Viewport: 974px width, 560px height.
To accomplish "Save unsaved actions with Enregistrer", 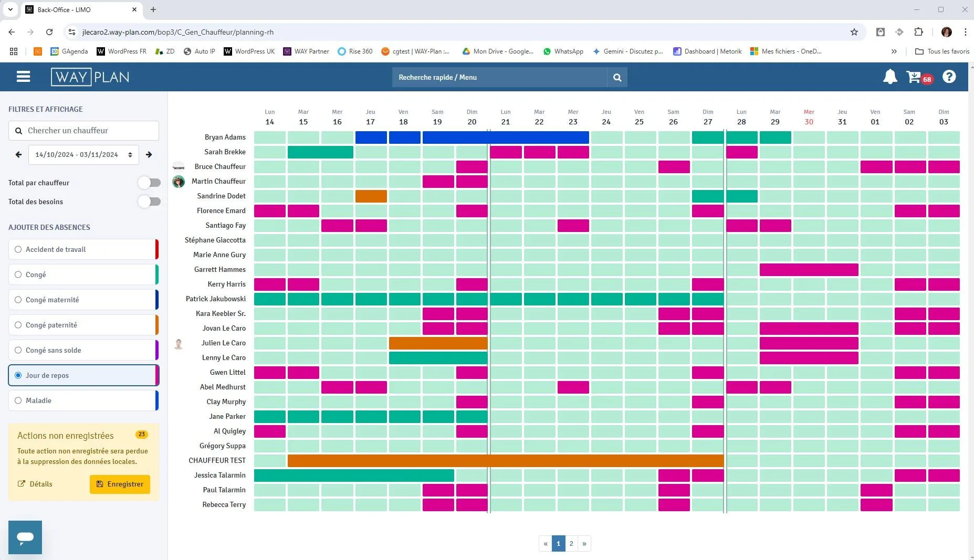I will click(x=120, y=484).
